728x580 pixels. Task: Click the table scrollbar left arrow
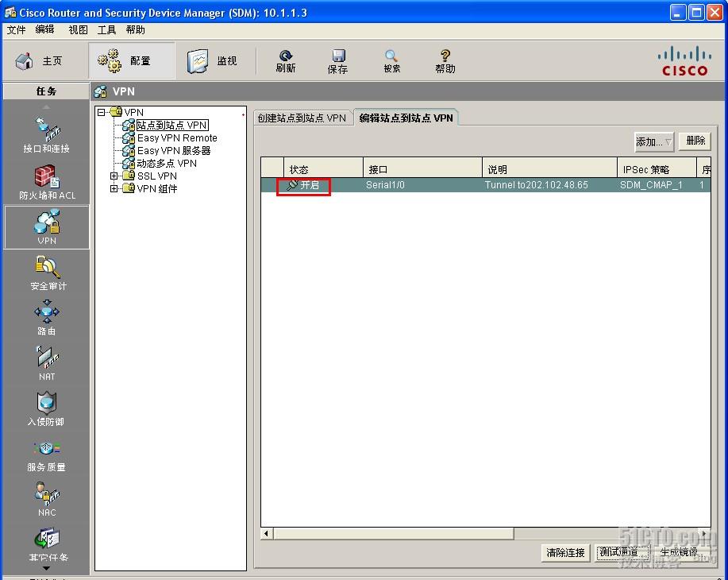point(266,534)
